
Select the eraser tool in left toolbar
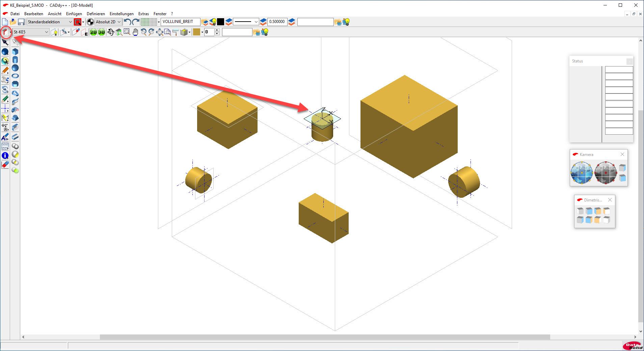click(5, 165)
